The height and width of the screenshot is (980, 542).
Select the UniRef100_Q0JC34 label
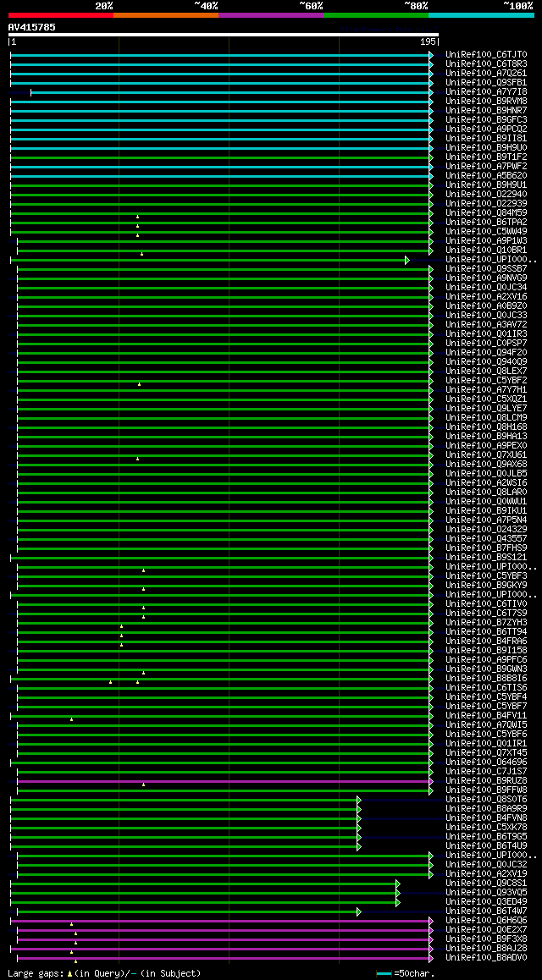pyautogui.click(x=486, y=288)
